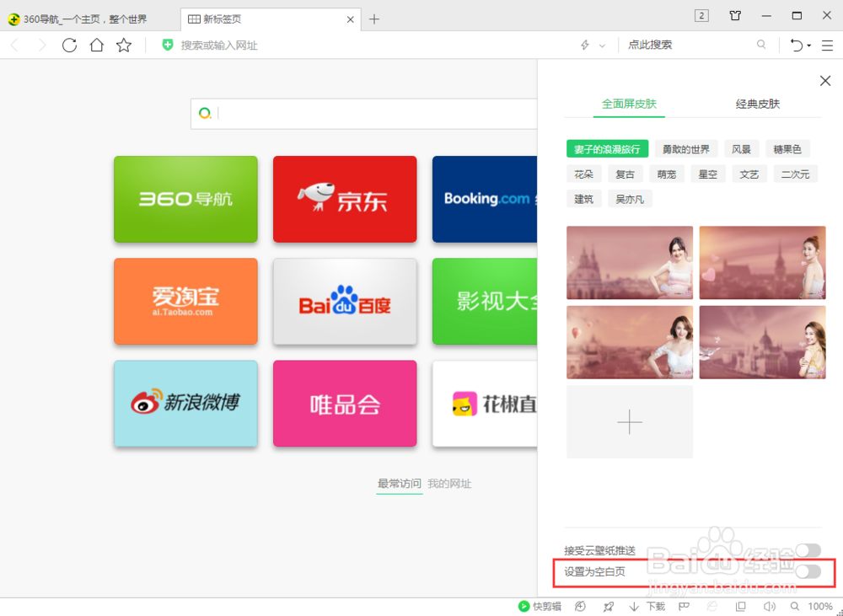Screen dimensions: 843x616
Task: Select the 经典皮肤 tab
Action: pyautogui.click(x=758, y=104)
